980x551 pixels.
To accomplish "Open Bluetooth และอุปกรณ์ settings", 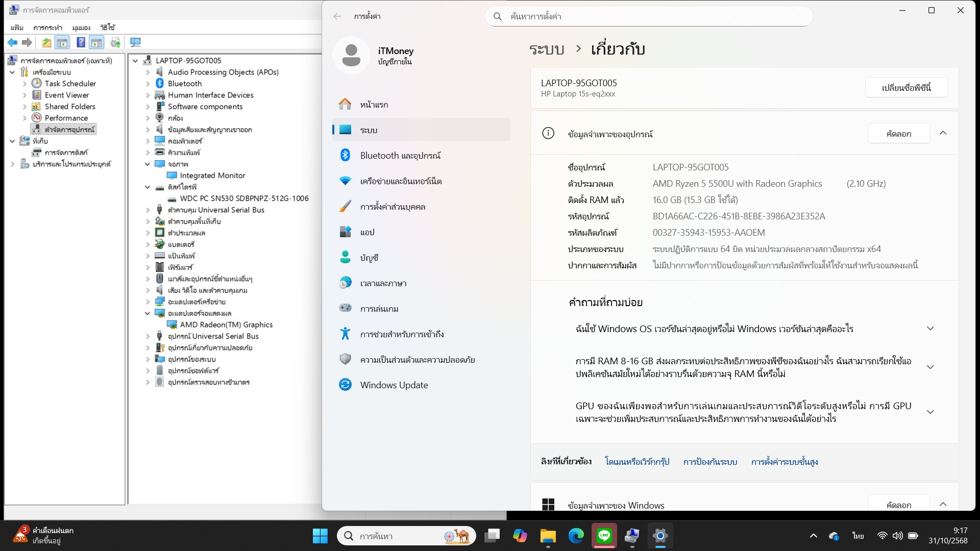I will pyautogui.click(x=401, y=155).
